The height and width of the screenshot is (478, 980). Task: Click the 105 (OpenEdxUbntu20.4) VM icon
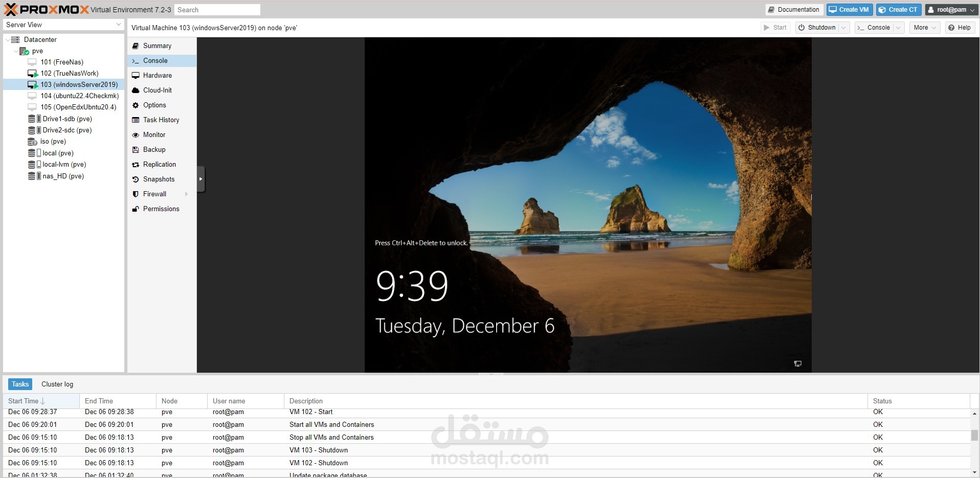tap(32, 107)
